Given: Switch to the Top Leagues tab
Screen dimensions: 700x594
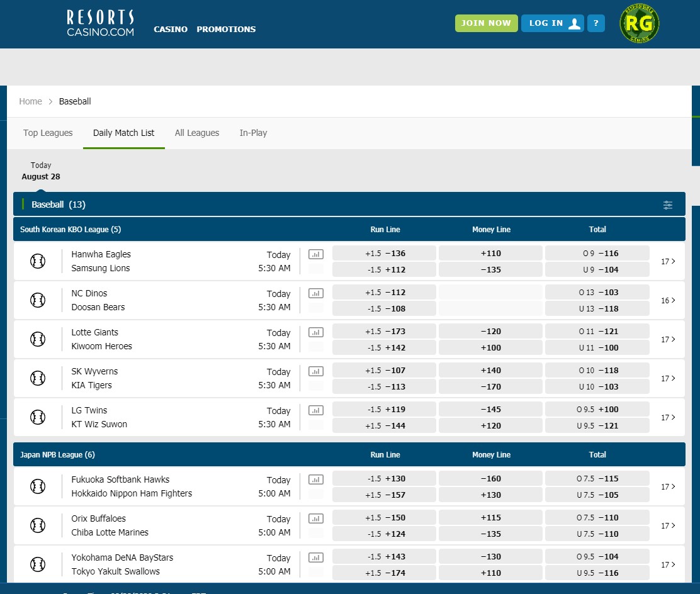Looking at the screenshot, I should pyautogui.click(x=48, y=133).
